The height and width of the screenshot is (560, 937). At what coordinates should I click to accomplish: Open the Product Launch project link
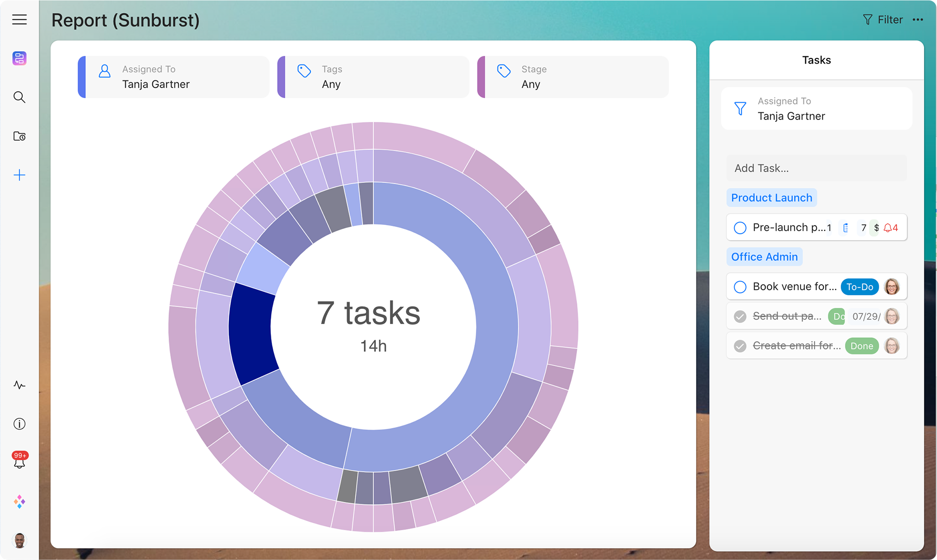pos(771,198)
